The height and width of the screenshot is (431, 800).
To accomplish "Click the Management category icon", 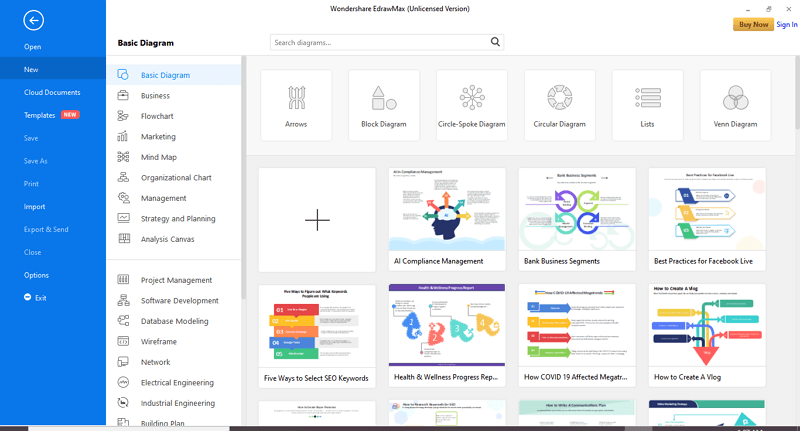I will (x=123, y=197).
